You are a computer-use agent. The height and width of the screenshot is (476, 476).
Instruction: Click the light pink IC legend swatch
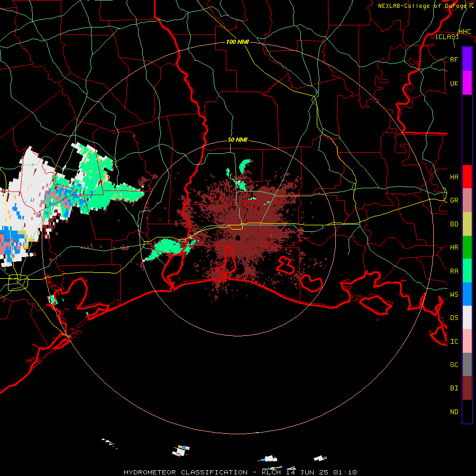(467, 341)
